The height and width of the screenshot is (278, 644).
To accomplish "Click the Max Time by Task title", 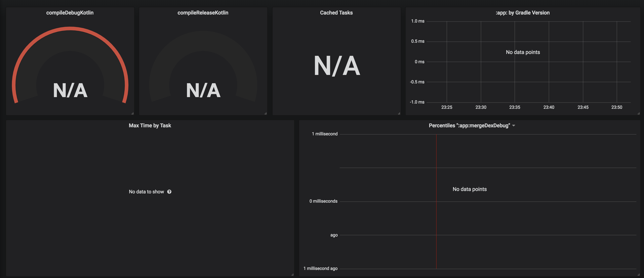I will tap(150, 126).
